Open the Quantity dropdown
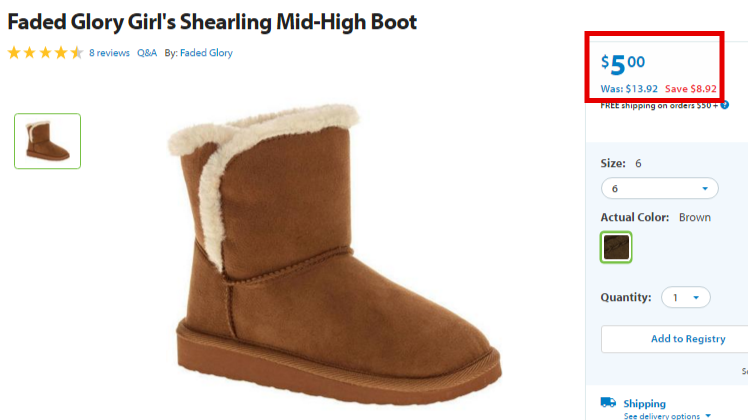This screenshot has height=420, width=748. tap(686, 297)
